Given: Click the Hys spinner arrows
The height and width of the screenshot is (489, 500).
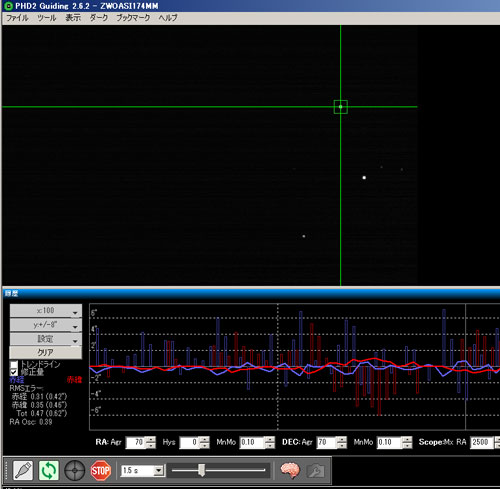Looking at the screenshot, I should (204, 442).
